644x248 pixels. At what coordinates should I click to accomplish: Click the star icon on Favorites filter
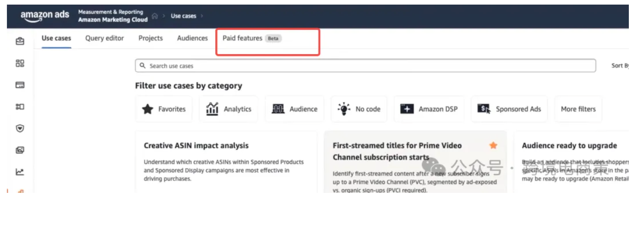click(x=147, y=109)
